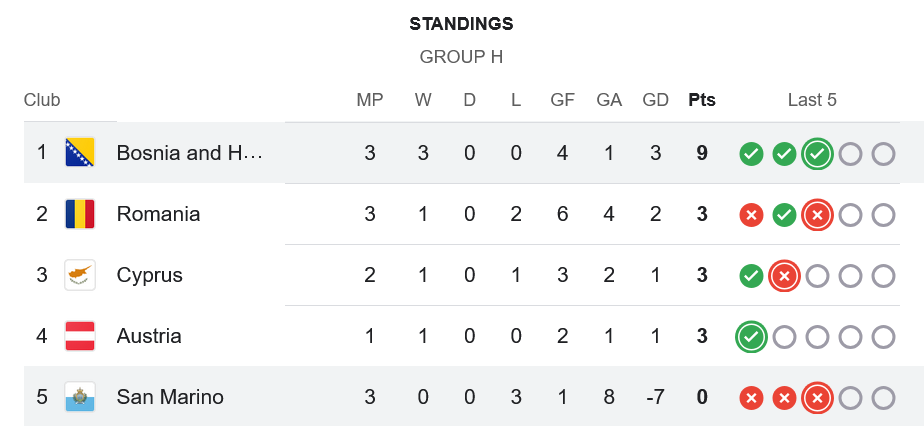Click Bosnia's highlighted third win checkmark

(x=817, y=154)
